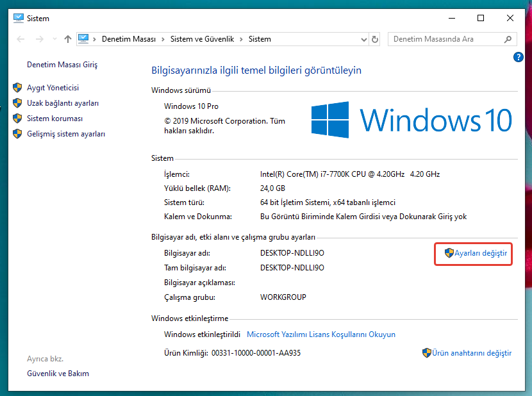Viewport: 532px width, 396px height.
Task: Go to Uzak bağlantı ayarları
Action: [x=62, y=103]
